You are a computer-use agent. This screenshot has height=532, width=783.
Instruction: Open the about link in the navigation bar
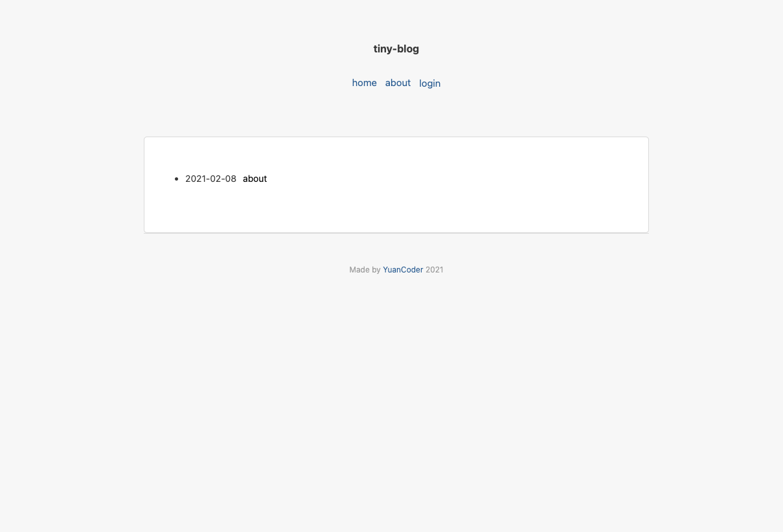click(398, 83)
